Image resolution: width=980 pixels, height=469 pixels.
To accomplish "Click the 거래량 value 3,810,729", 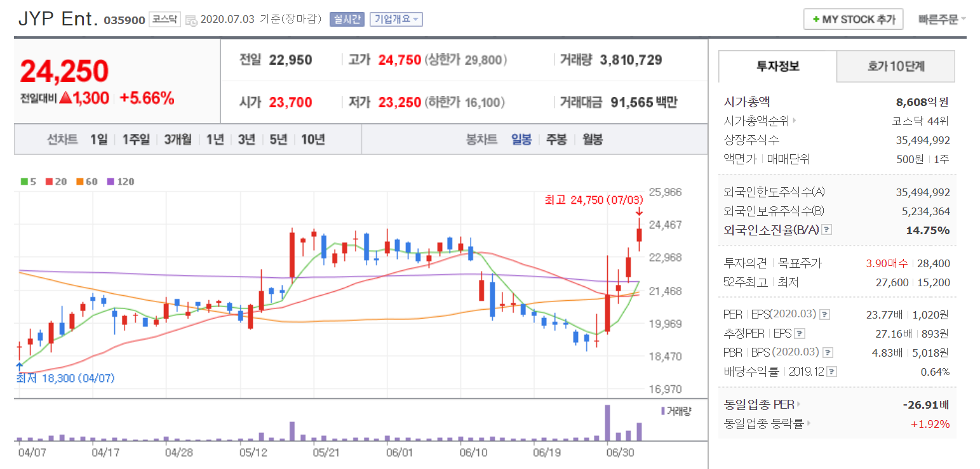I will pyautogui.click(x=631, y=60).
